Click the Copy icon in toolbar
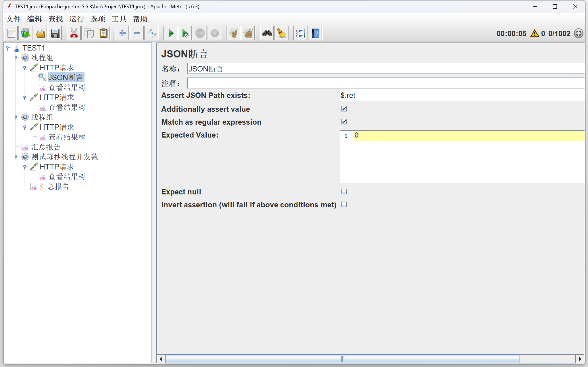 coord(89,33)
